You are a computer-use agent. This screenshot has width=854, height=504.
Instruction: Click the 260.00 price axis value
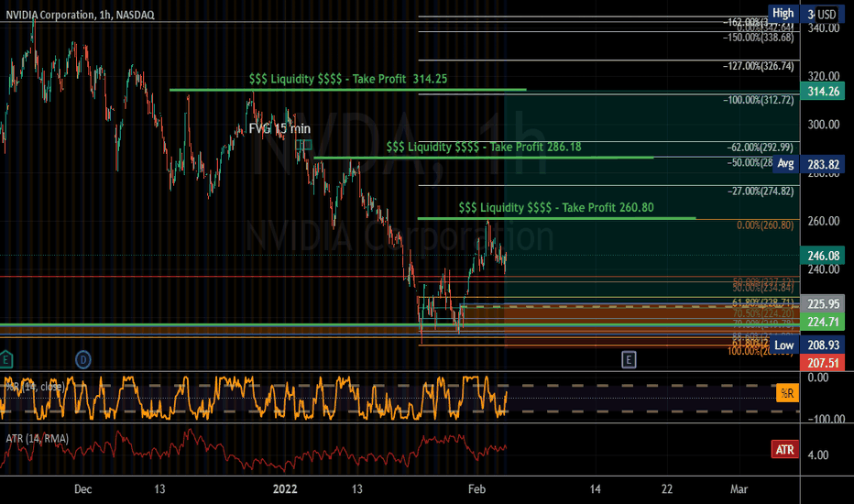pos(823,221)
